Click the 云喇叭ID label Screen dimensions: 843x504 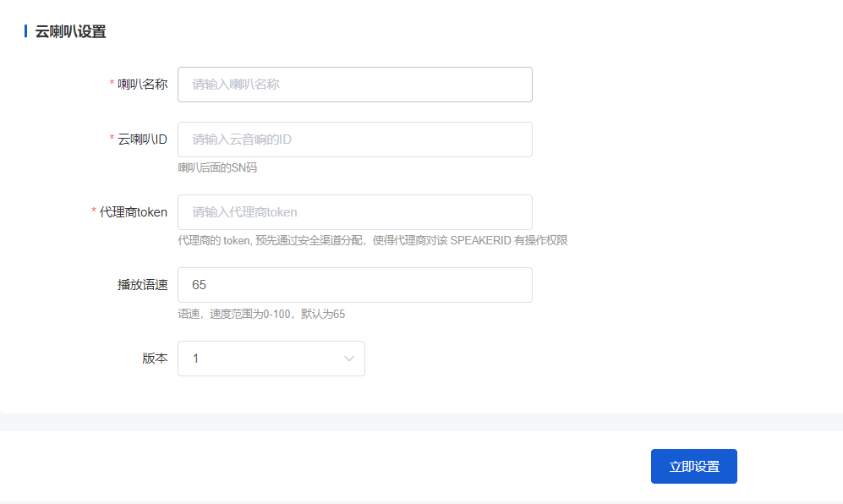[142, 140]
